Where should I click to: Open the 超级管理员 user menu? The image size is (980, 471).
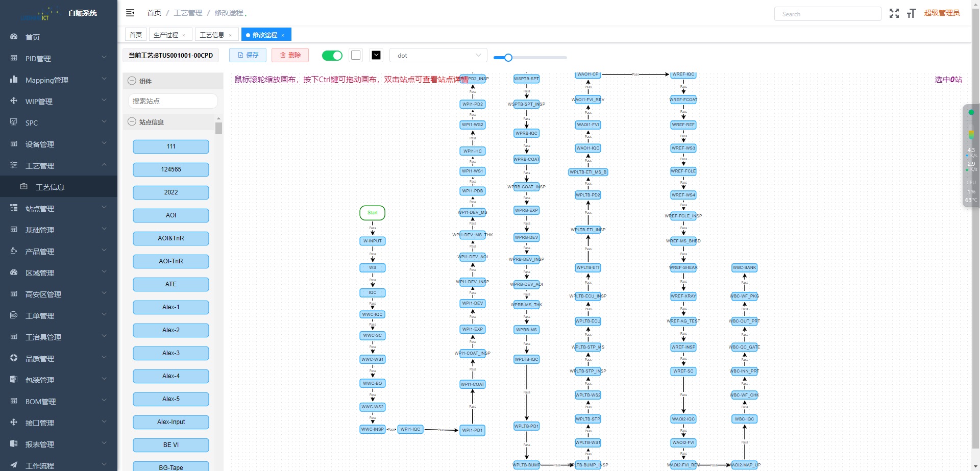pos(942,13)
